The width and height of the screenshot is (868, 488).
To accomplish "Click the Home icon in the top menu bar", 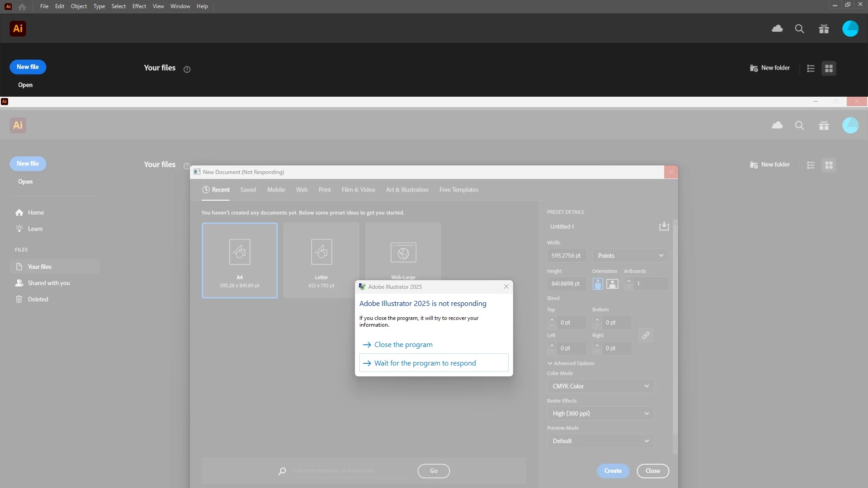I will point(22,6).
